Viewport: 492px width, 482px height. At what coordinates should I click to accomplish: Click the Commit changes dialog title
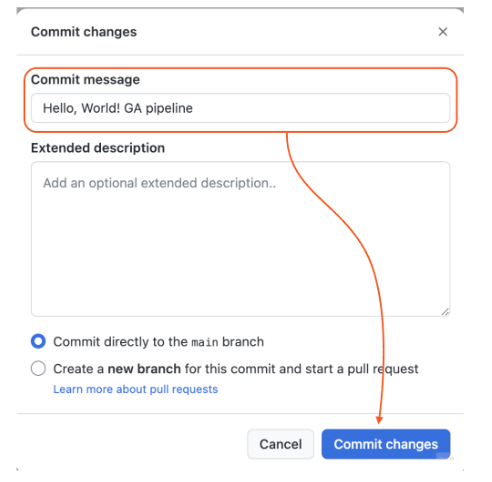(84, 32)
